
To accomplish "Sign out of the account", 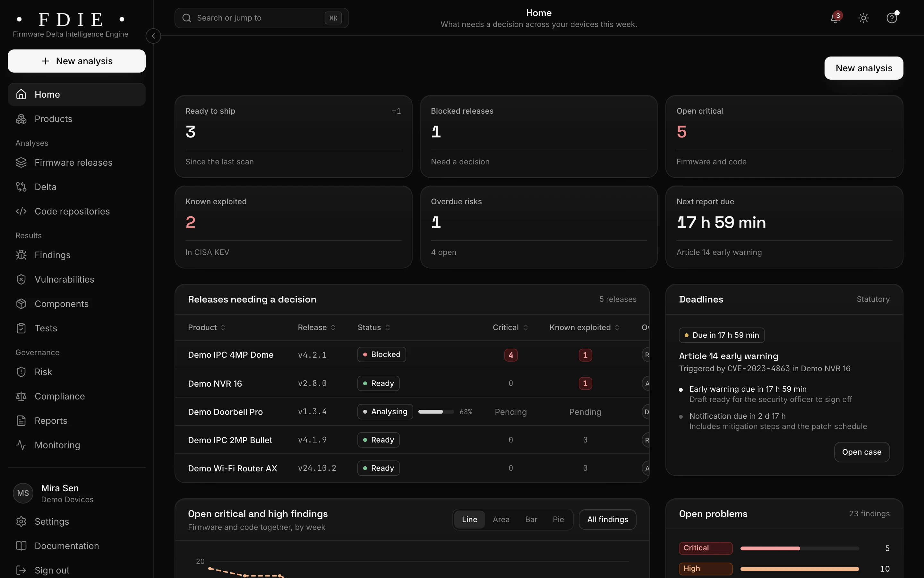I will click(76, 570).
